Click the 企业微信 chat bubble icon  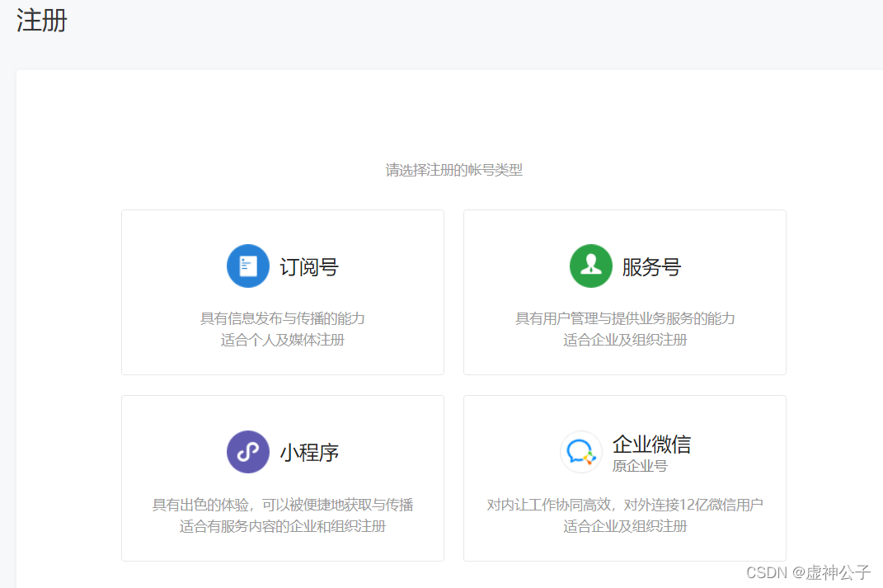pyautogui.click(x=581, y=452)
